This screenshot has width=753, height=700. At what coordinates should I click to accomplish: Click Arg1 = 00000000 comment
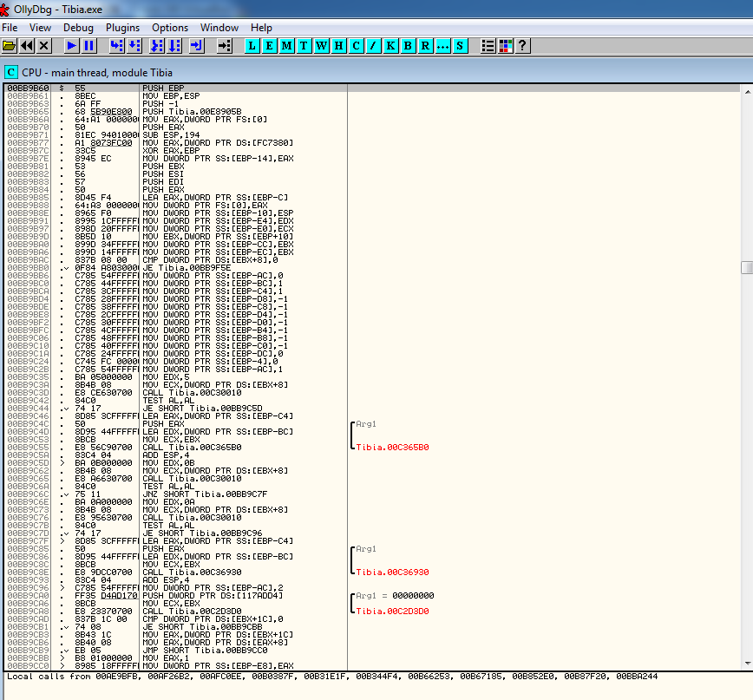(x=395, y=596)
